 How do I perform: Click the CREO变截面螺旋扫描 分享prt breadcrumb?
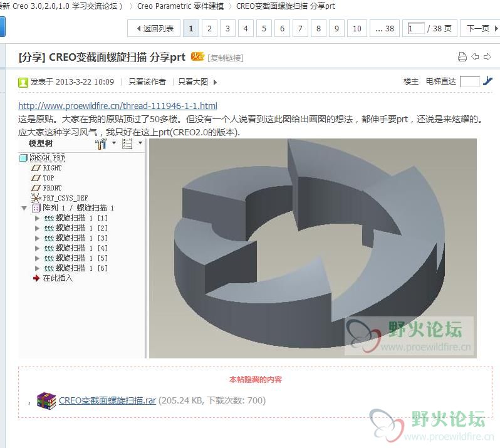286,6
